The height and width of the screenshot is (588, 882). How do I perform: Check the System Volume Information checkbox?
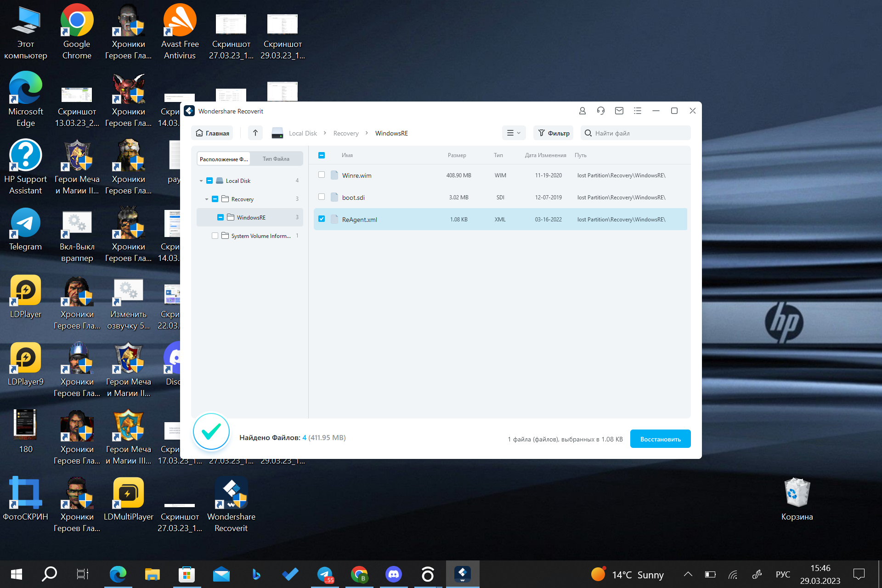click(x=215, y=236)
